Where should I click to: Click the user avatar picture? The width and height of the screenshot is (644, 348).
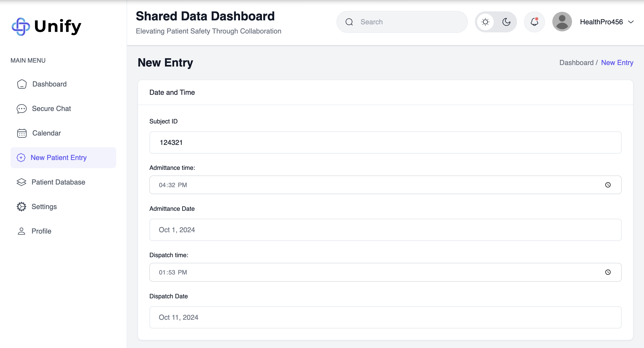(x=562, y=22)
